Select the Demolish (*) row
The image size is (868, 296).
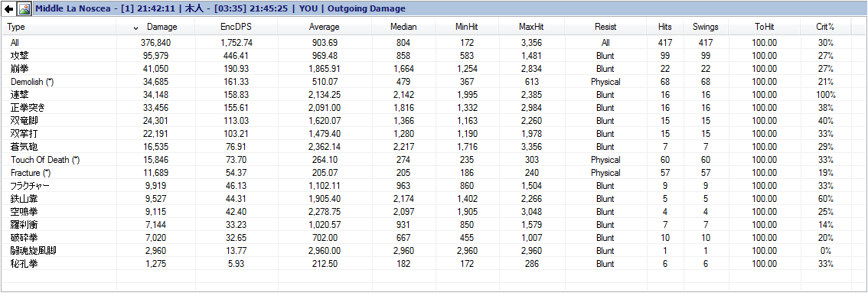click(434, 81)
